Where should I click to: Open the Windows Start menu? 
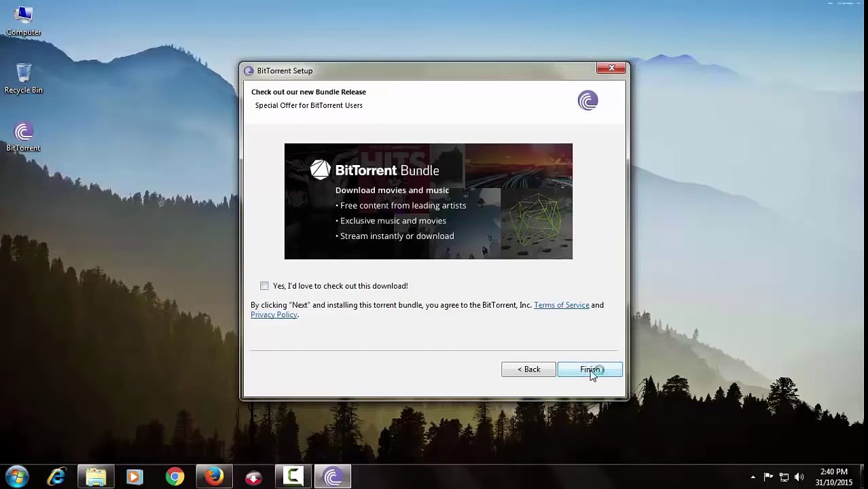17,477
